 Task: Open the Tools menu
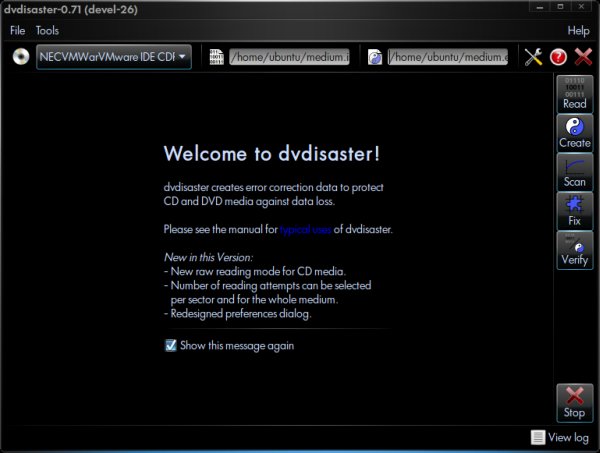tap(47, 31)
